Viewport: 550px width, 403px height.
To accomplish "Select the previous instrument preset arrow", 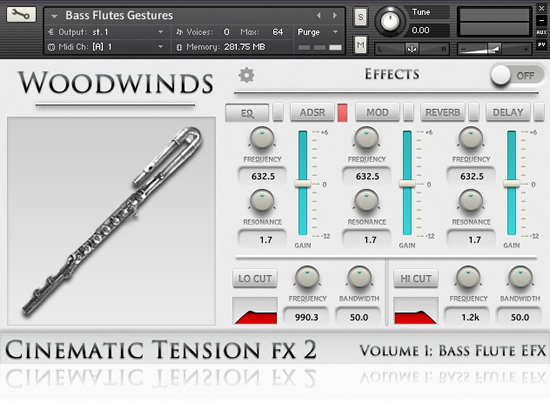I will 318,15.
